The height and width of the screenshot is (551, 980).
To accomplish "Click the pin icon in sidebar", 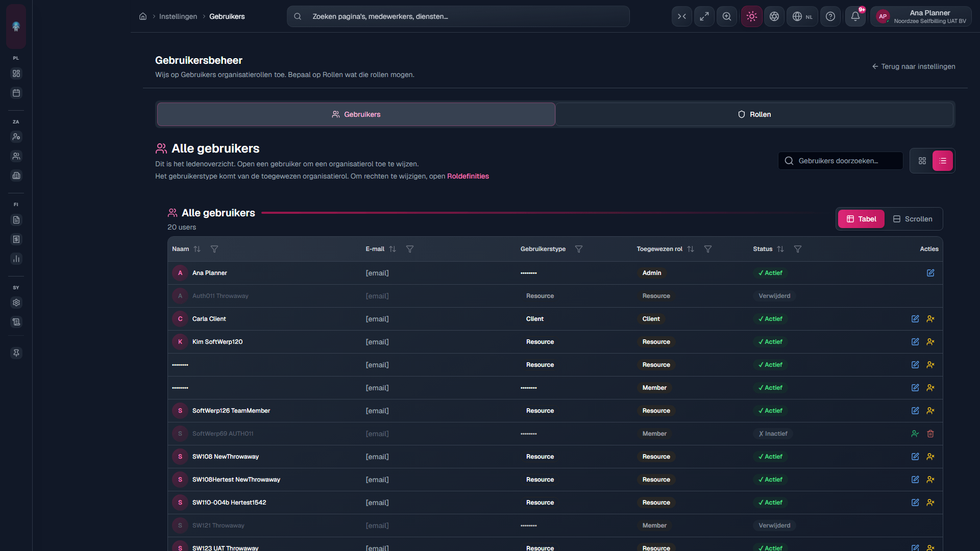I will tap(16, 353).
